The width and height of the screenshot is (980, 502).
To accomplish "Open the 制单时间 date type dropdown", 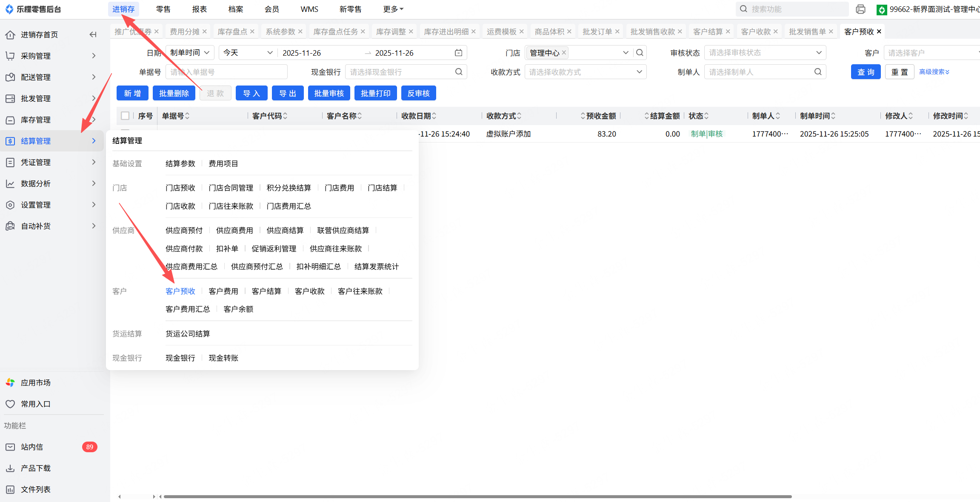I will point(190,53).
